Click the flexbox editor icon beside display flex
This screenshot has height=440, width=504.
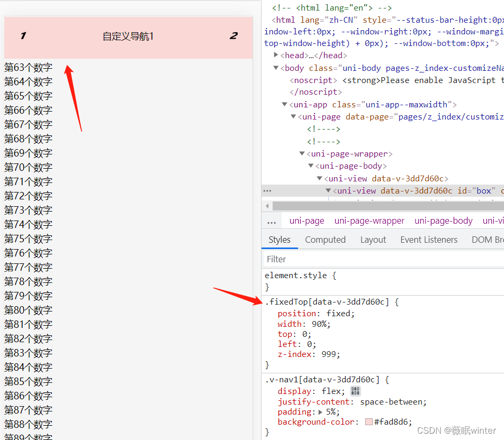(x=355, y=391)
